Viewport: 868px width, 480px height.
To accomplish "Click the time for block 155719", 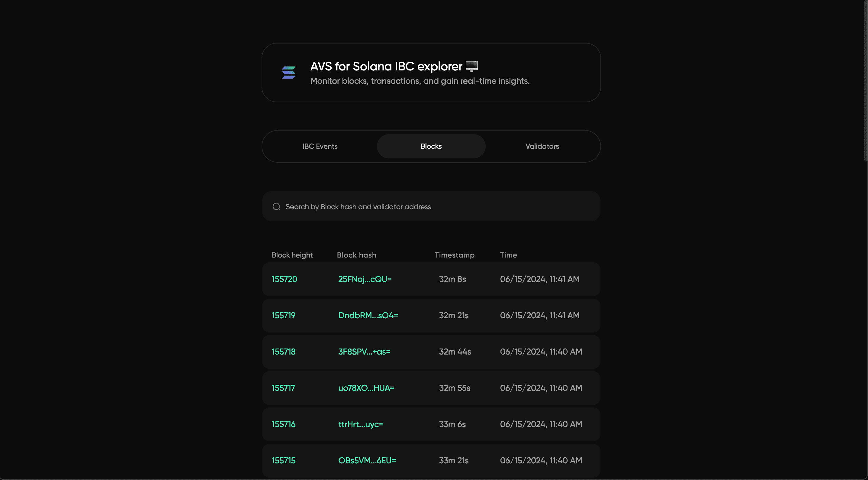I will [540, 315].
